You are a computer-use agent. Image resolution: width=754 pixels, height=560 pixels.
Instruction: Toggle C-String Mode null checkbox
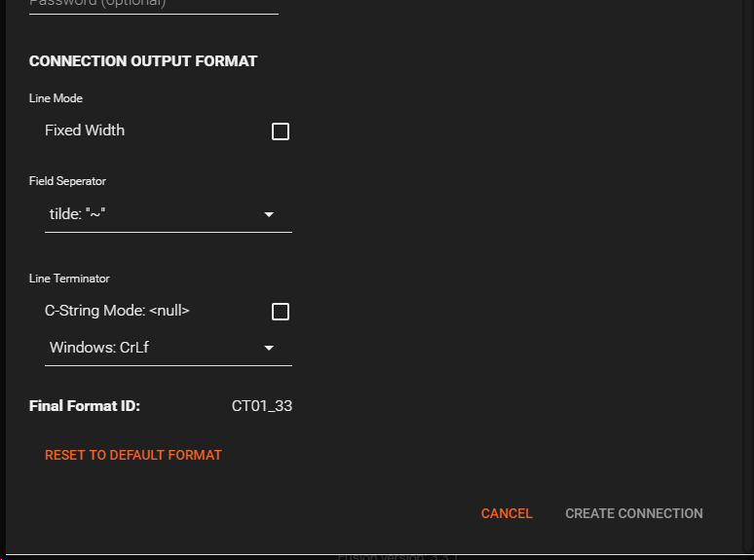coord(281,312)
